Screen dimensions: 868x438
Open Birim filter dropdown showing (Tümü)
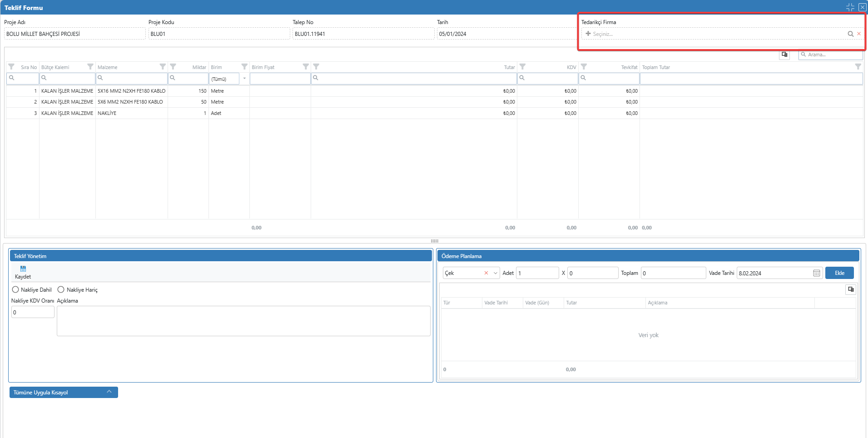click(244, 79)
